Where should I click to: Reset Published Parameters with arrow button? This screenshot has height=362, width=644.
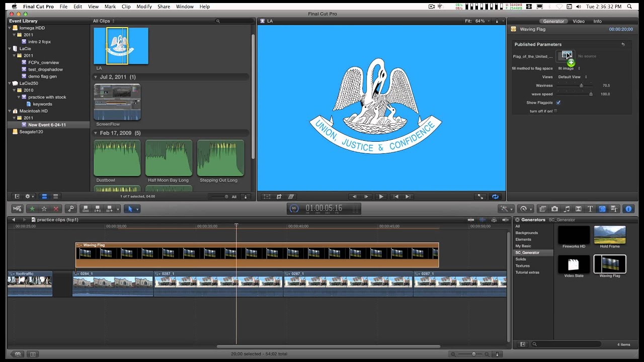(x=623, y=44)
